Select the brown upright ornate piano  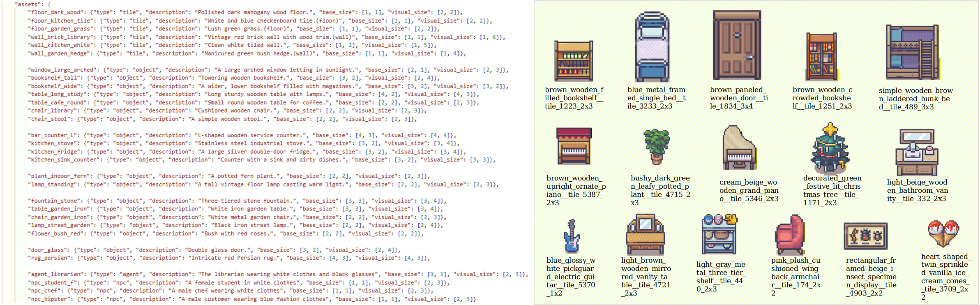coord(574,146)
